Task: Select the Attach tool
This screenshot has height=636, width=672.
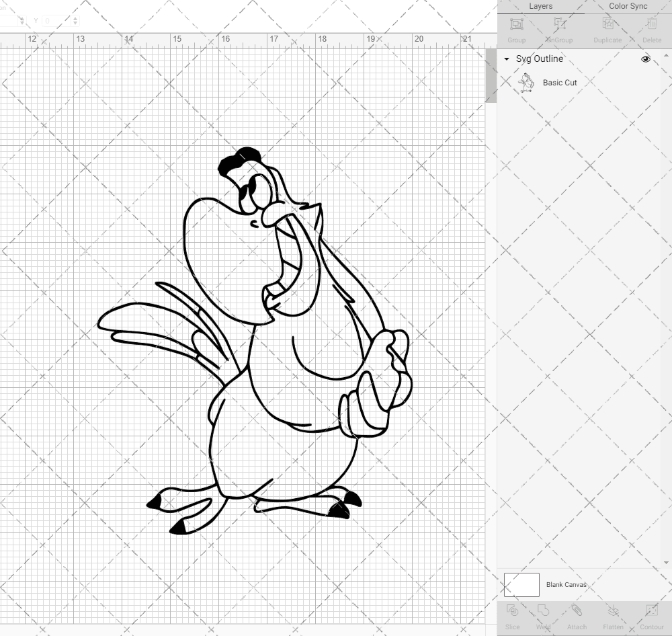Action: (577, 615)
